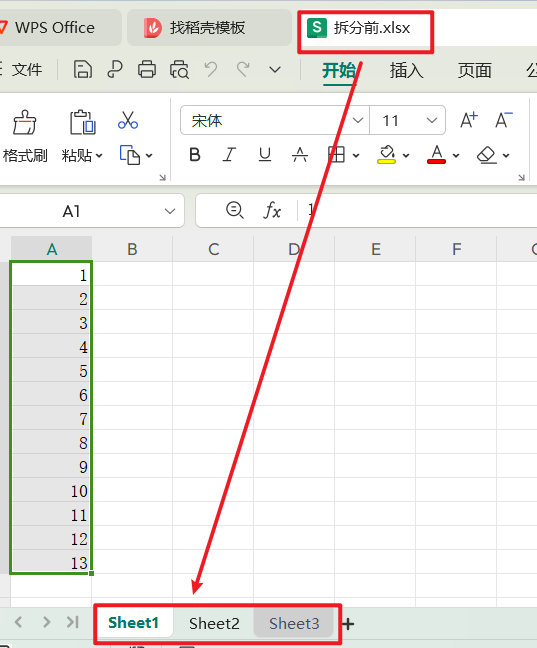Switch to the Sheet3 tab

click(294, 624)
